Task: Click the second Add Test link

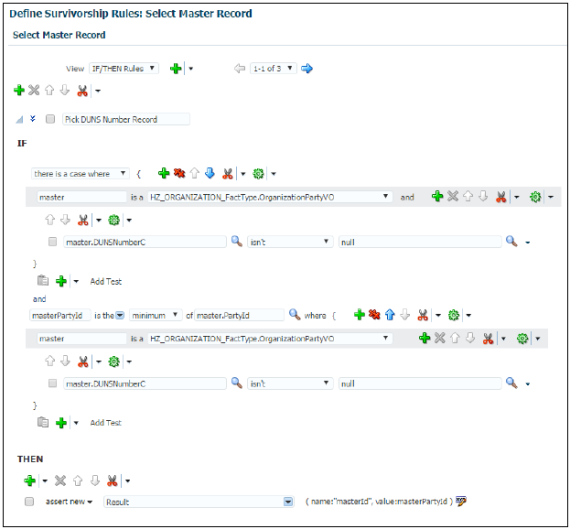Action: pos(106,422)
